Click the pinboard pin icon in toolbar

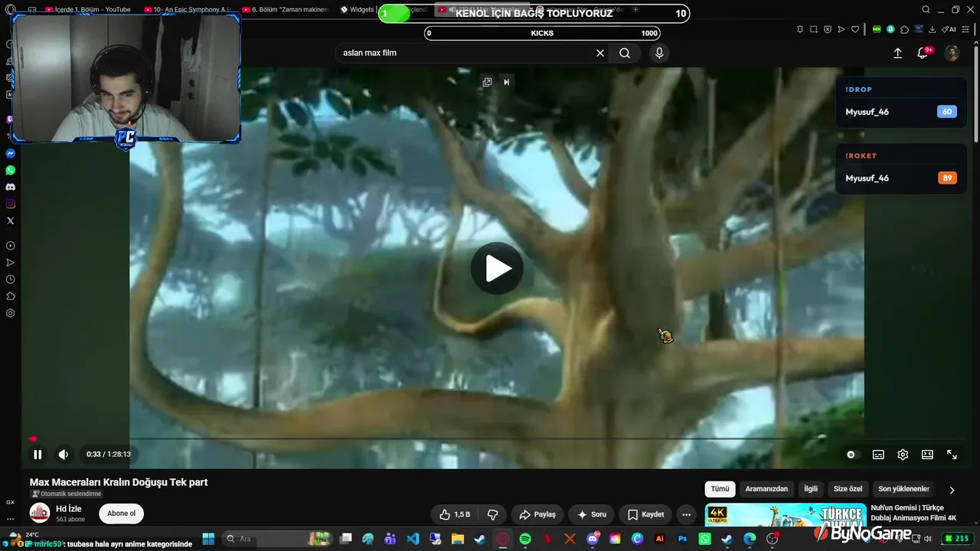pos(800,29)
